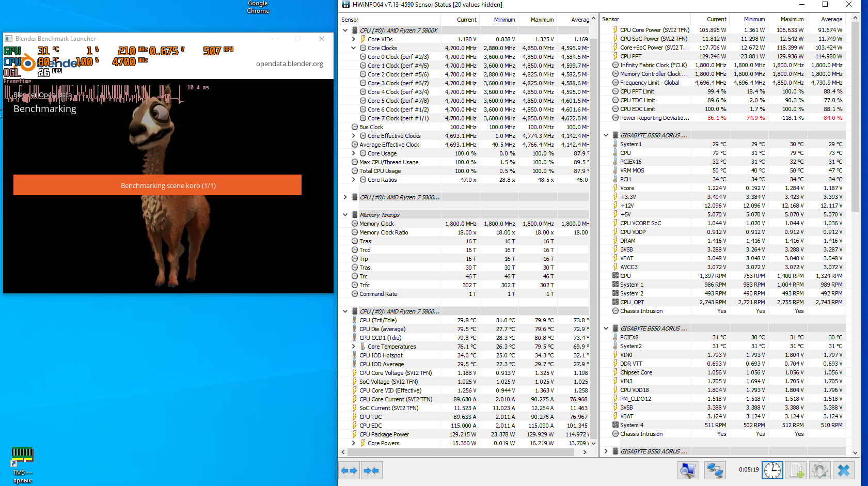Viewport: 868px width, 486px height.
Task: Click the lightning icon beside Vcore
Action: (x=616, y=188)
